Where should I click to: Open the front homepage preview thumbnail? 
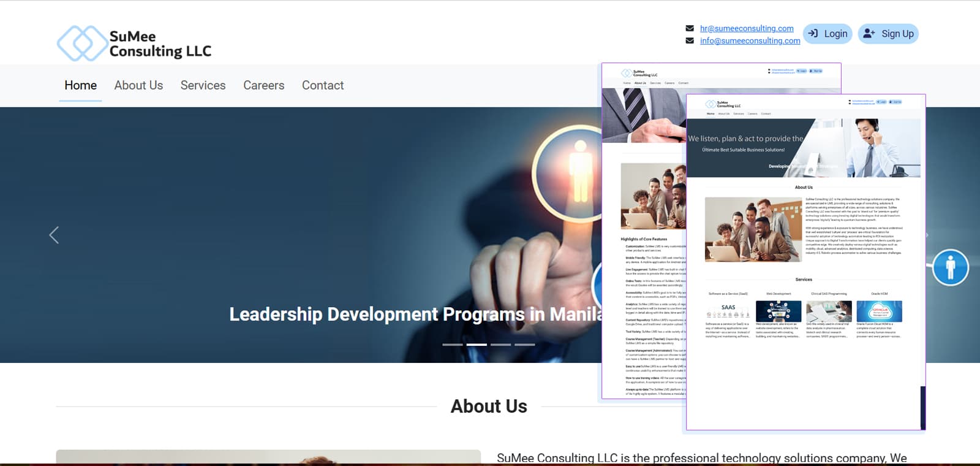pos(805,262)
